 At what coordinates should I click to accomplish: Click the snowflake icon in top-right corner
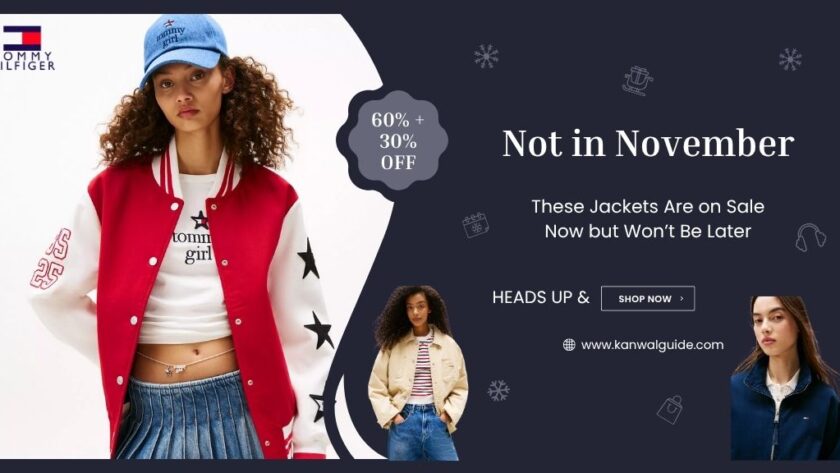(x=790, y=59)
